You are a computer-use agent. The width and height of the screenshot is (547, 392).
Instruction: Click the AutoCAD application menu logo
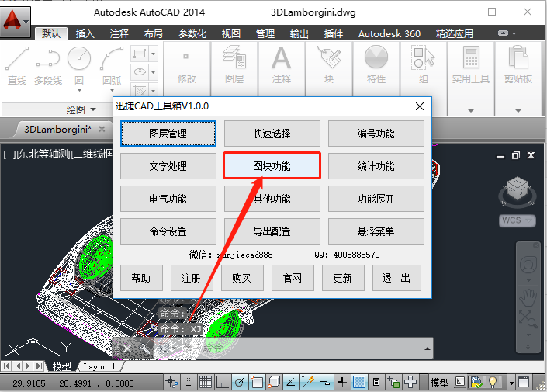click(16, 21)
